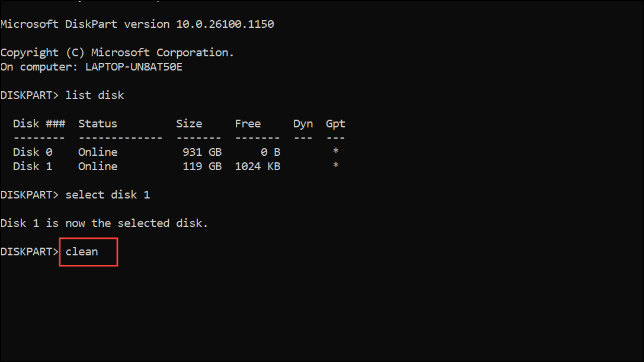Click the highlighted clean command
The image size is (644, 362).
[82, 252]
